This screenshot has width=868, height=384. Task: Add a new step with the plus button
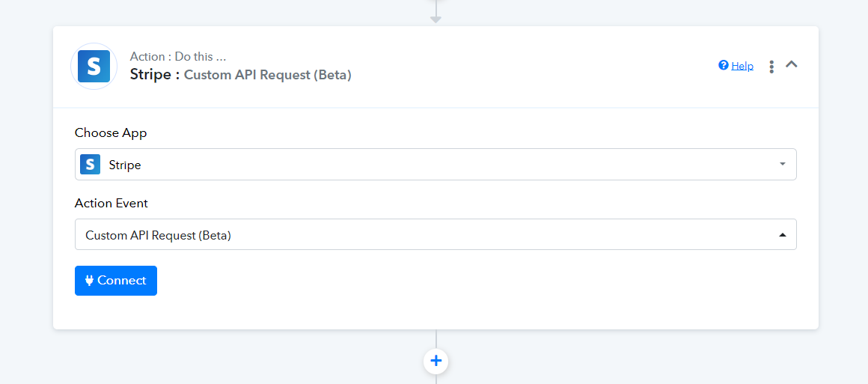tap(435, 362)
